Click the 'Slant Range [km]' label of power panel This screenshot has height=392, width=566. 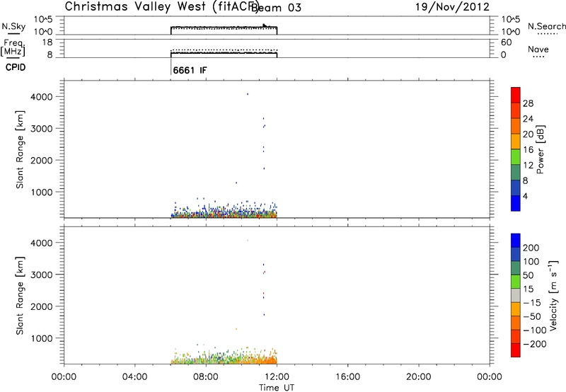(x=20, y=149)
